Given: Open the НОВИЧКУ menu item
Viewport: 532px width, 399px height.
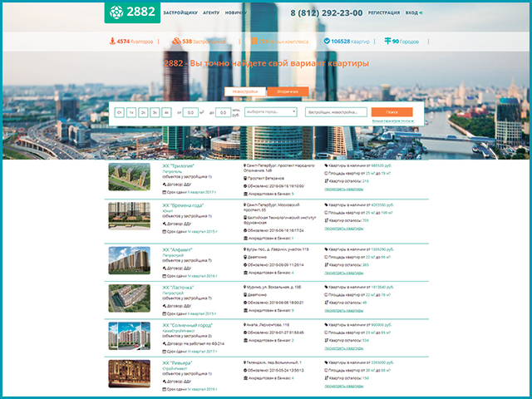Looking at the screenshot, I should click(x=235, y=13).
